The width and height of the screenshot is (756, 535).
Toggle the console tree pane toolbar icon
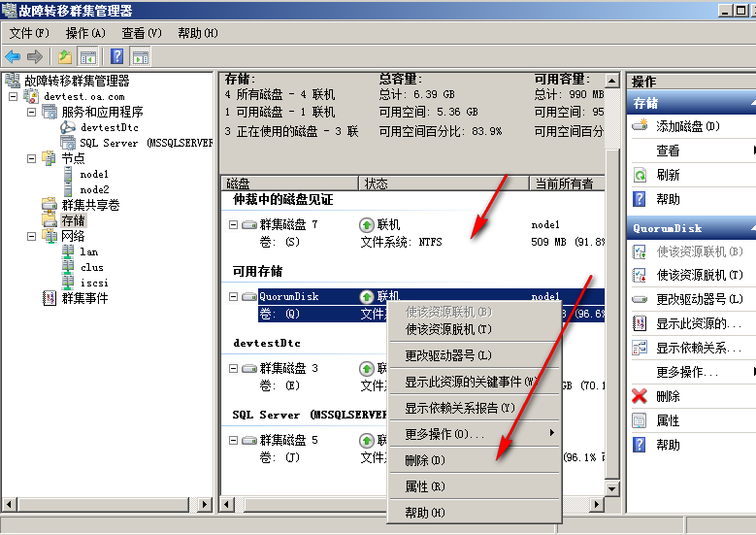click(x=87, y=57)
